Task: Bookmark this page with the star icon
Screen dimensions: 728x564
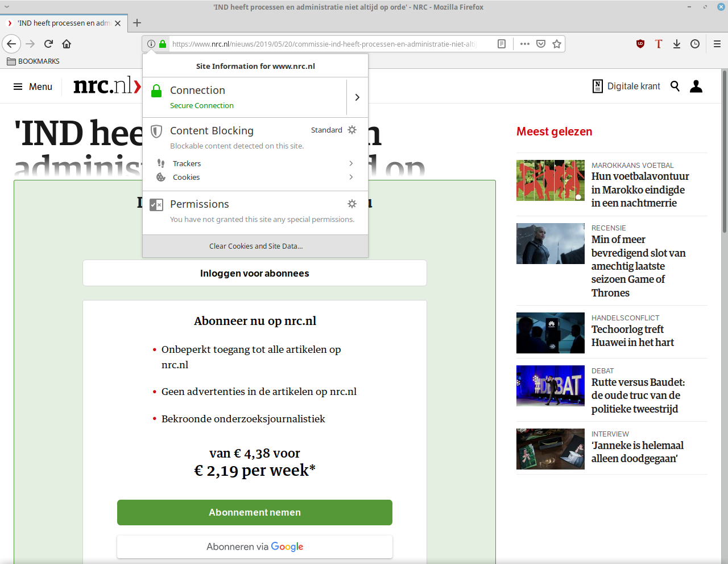Action: tap(557, 44)
